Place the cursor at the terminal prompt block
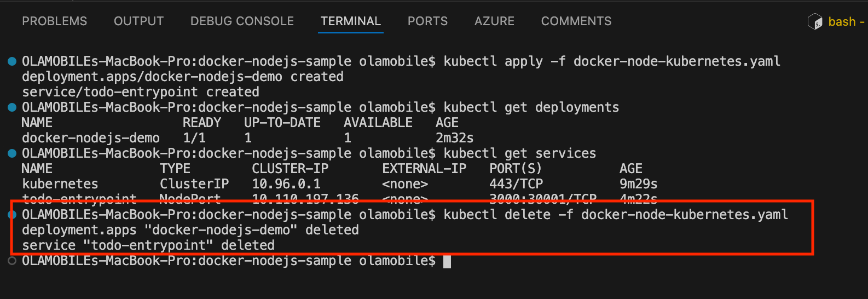The image size is (868, 299). (x=447, y=261)
